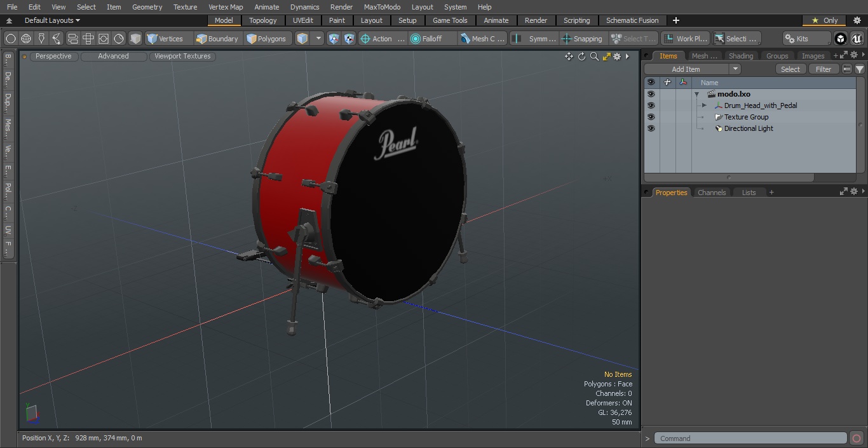868x448 pixels.
Task: Open the Perspective view dropdown
Action: [x=53, y=57]
